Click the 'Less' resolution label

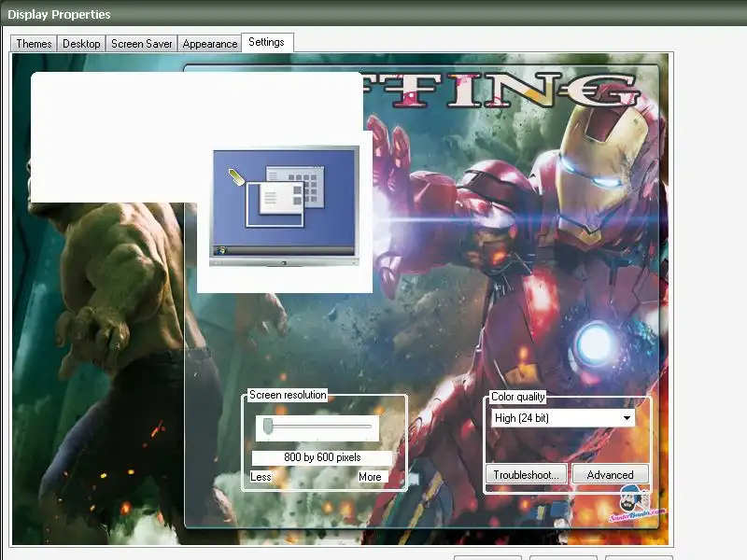coord(261,477)
